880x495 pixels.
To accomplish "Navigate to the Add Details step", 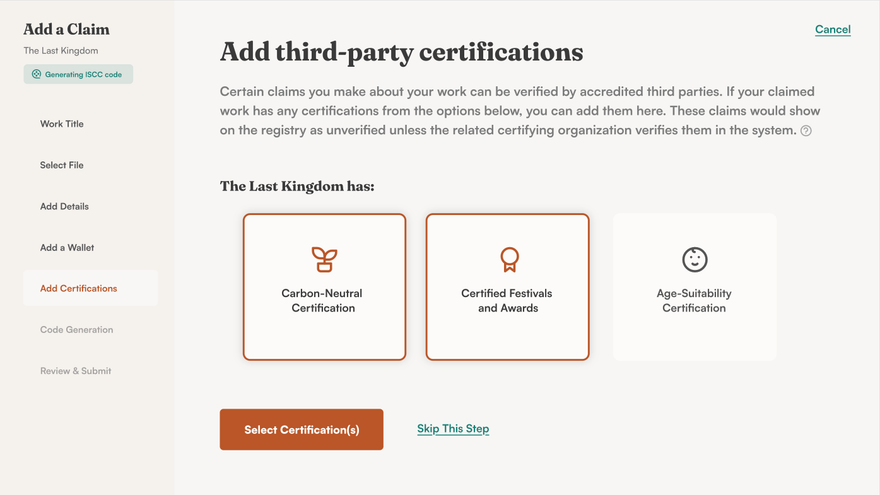I will 64,206.
